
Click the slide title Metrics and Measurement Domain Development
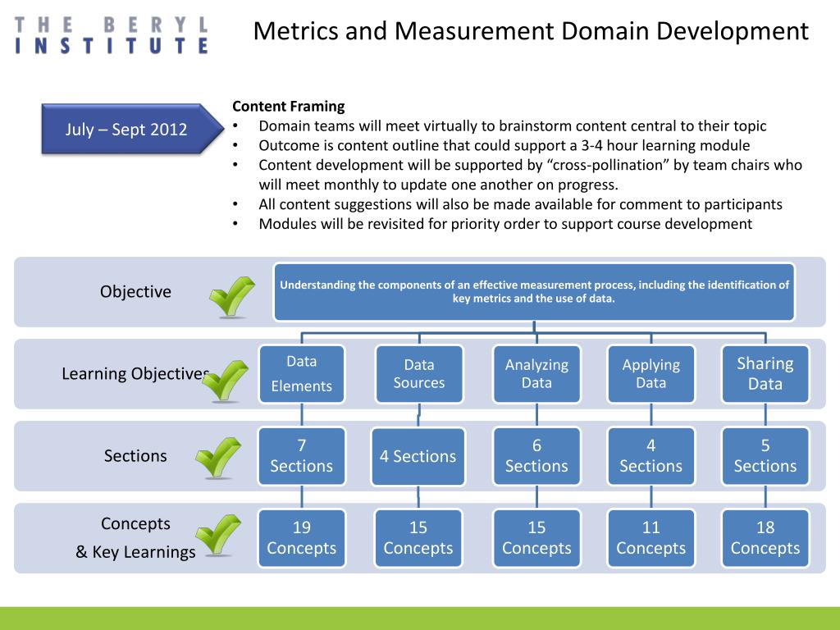coord(531,31)
